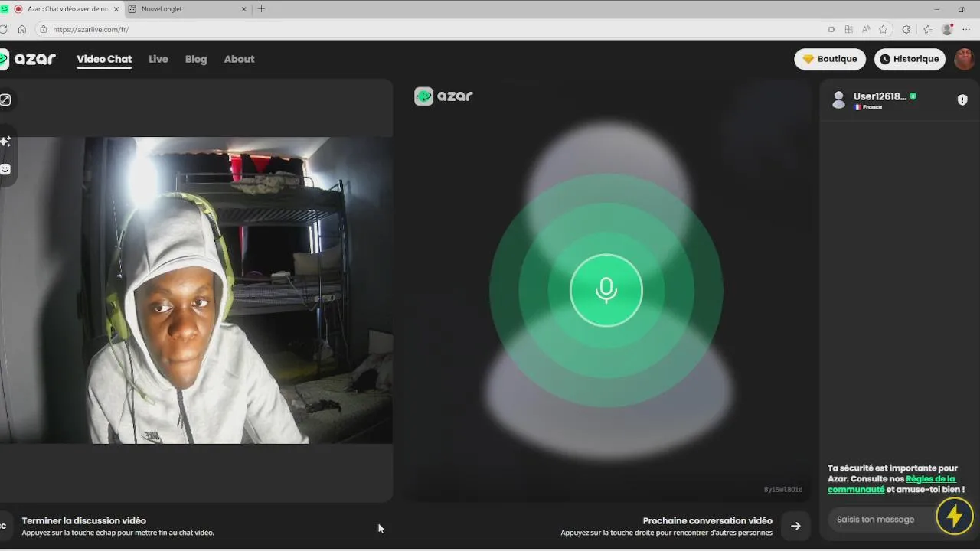Switch to the Live tab
The width and height of the screenshot is (980, 551).
tap(158, 59)
